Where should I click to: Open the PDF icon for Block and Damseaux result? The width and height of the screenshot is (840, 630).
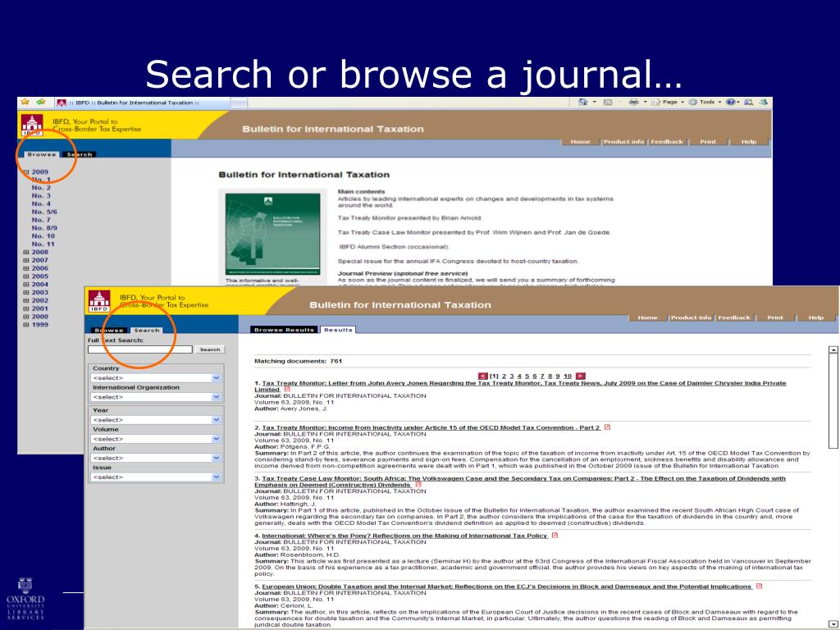(x=759, y=587)
